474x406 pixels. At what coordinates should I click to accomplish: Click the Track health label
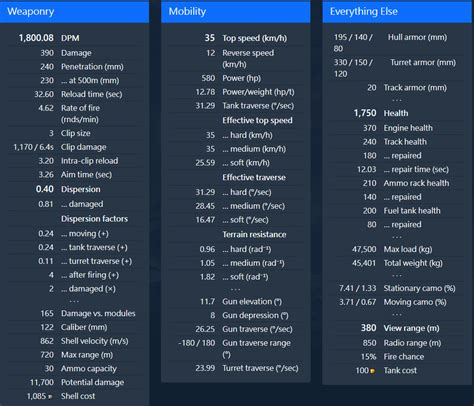405,142
